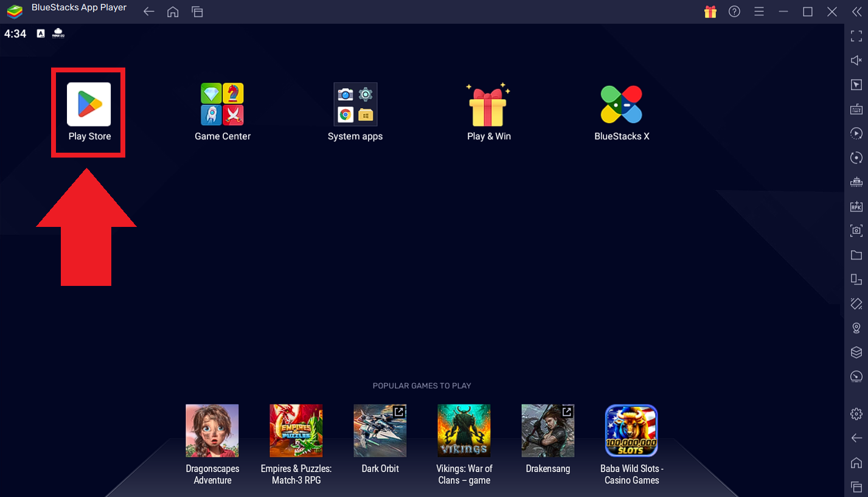
Task: Enable Eco mode from the sidebar
Action: 856,377
